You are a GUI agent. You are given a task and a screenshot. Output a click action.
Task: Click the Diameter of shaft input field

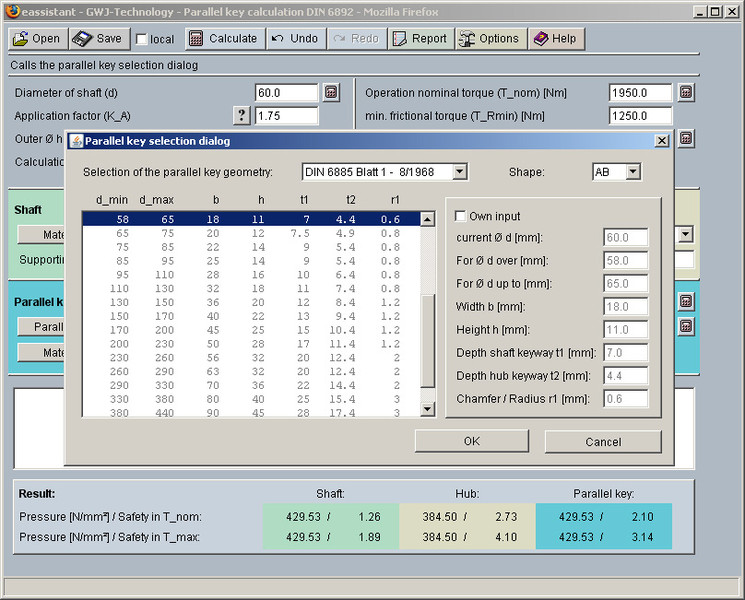[286, 93]
